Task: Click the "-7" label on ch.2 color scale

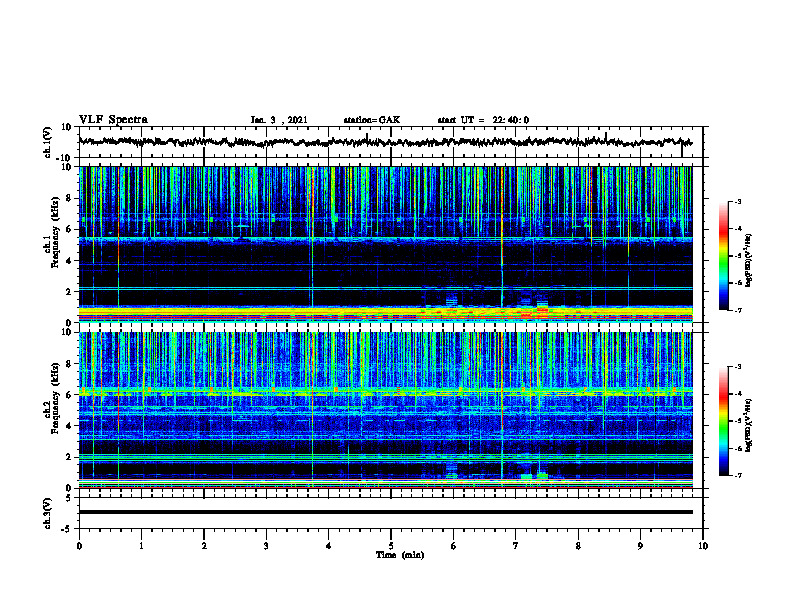Action: (737, 476)
